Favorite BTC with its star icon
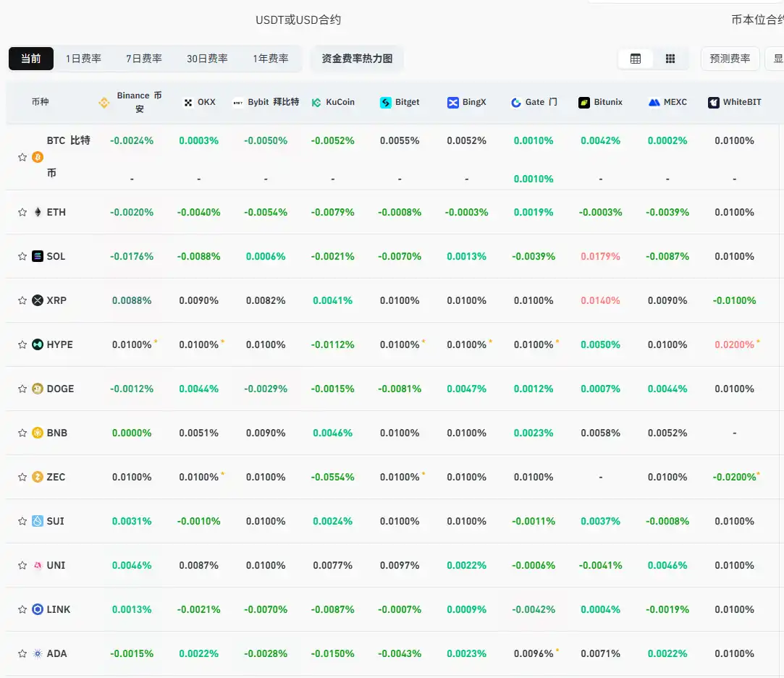Image resolution: width=784 pixels, height=678 pixels. (22, 157)
